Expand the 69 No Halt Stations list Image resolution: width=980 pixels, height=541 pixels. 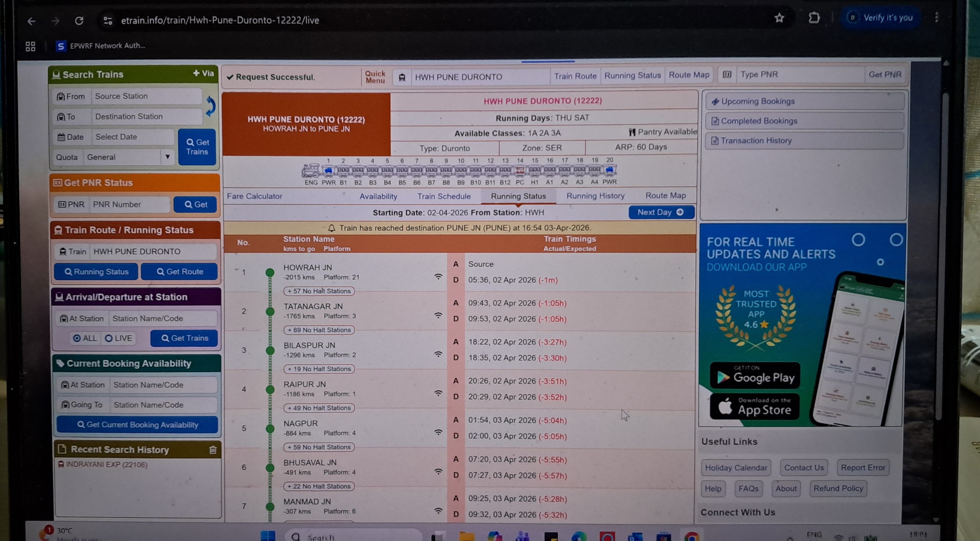319,330
